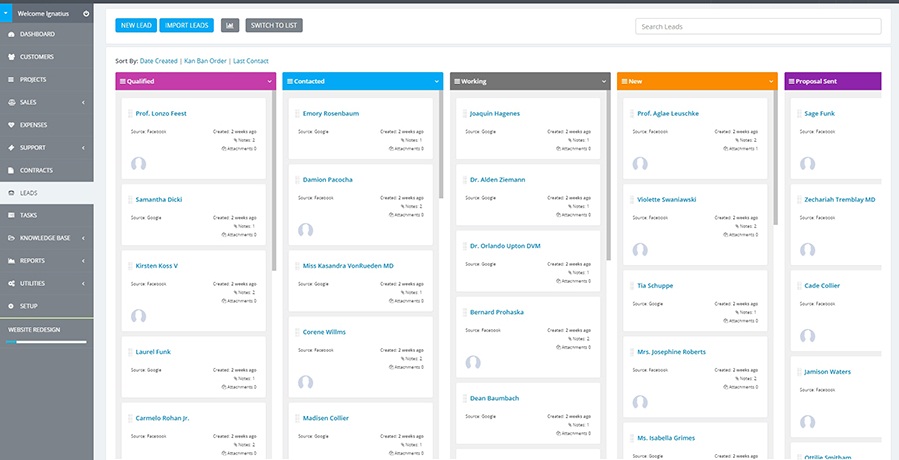Click the drag handle icon on Qualified column
This screenshot has width=899, height=460.
[x=122, y=81]
